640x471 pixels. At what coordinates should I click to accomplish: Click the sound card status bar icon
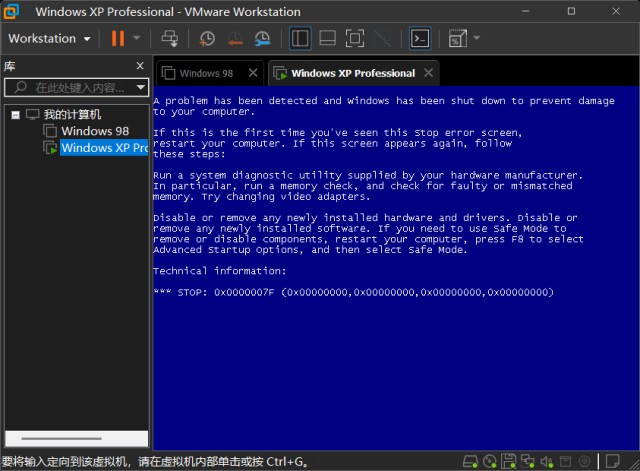pos(547,462)
